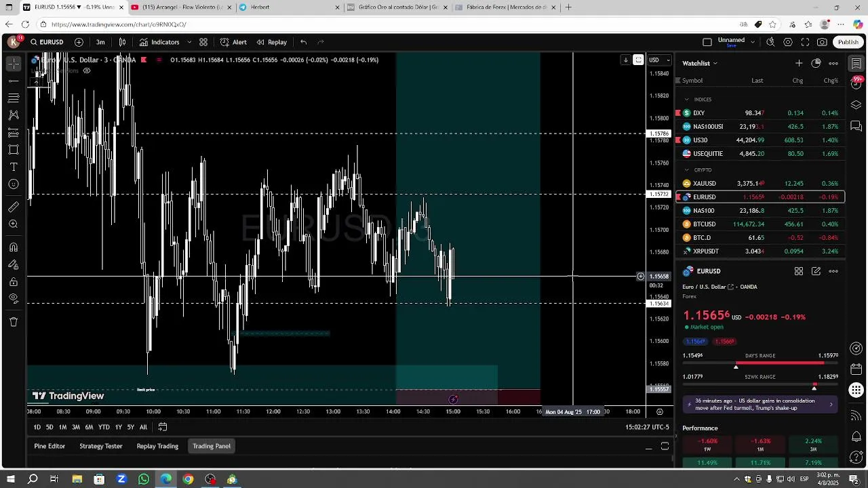Screen dimensions: 868x488
Task: Select the trend line drawing tool
Action: pos(14,81)
